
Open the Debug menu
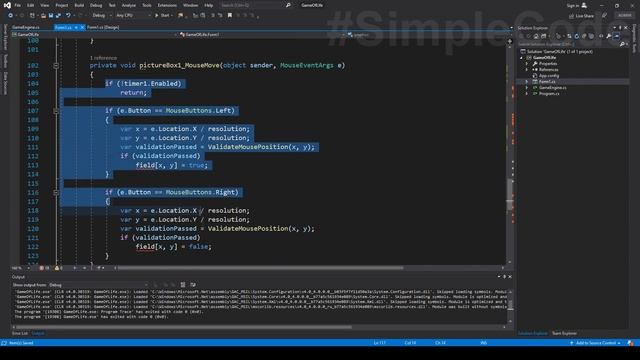[96, 5]
